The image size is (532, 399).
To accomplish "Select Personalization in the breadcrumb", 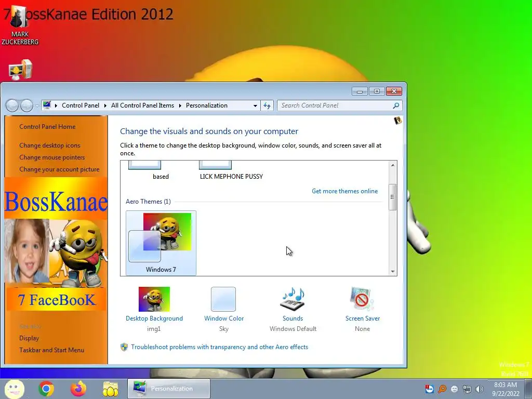I will (207, 105).
